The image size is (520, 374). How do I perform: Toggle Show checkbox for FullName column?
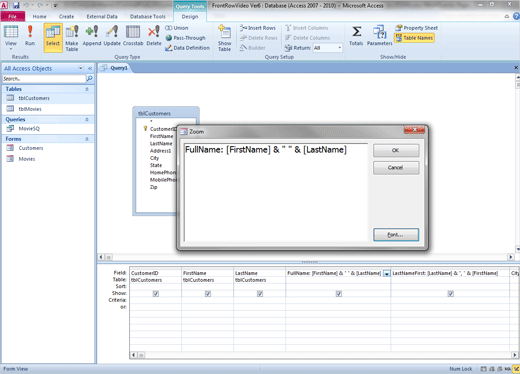tap(339, 294)
